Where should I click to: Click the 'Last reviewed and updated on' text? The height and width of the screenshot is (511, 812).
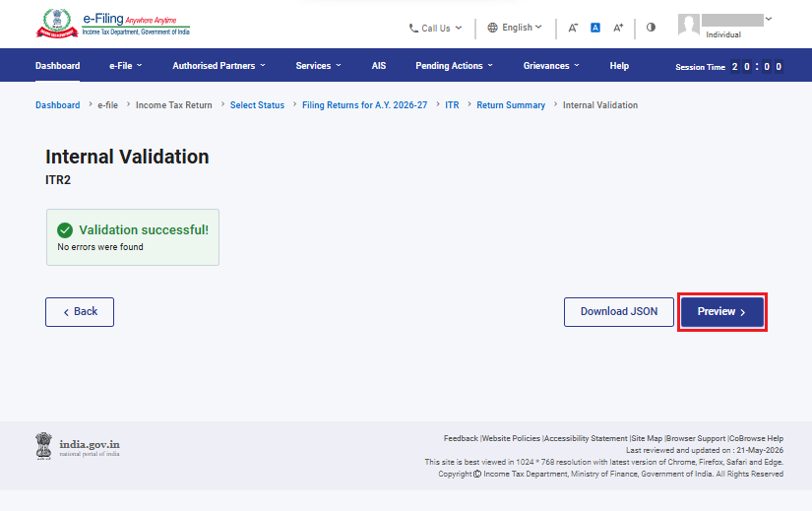point(705,450)
